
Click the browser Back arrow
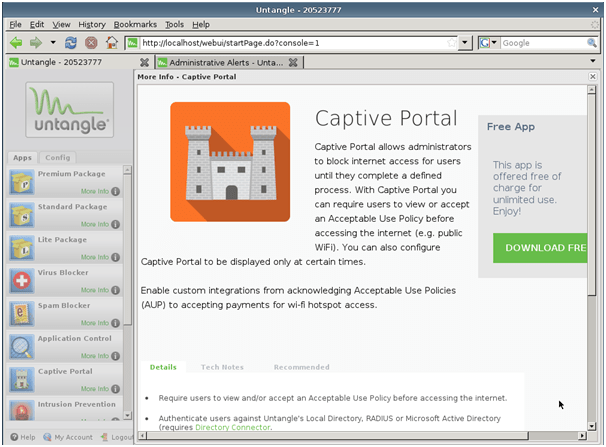[16, 43]
